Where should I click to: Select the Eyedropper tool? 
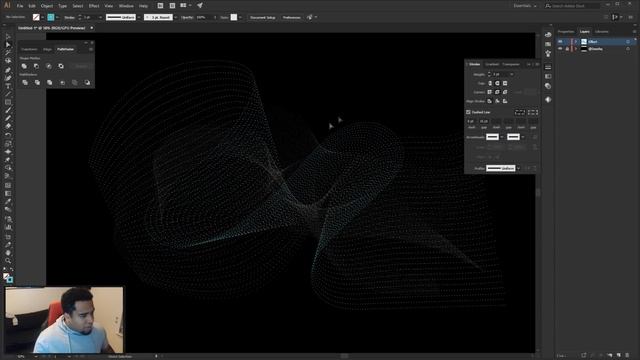tap(8, 202)
